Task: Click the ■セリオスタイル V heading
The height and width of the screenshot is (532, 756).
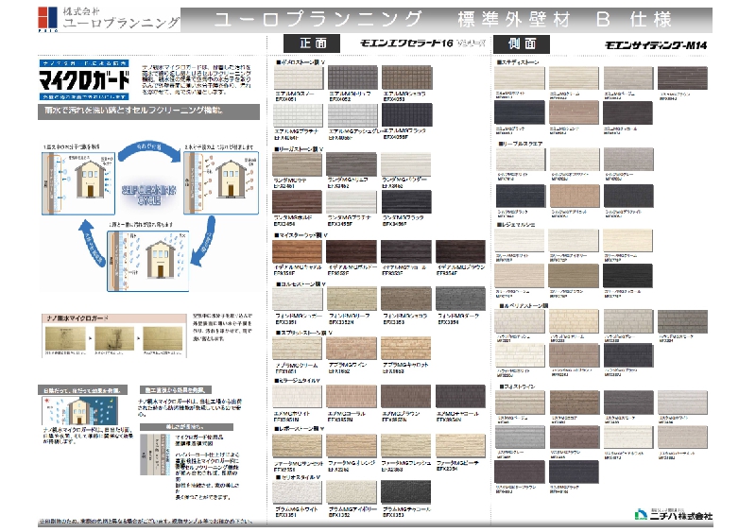Action: 298,477
